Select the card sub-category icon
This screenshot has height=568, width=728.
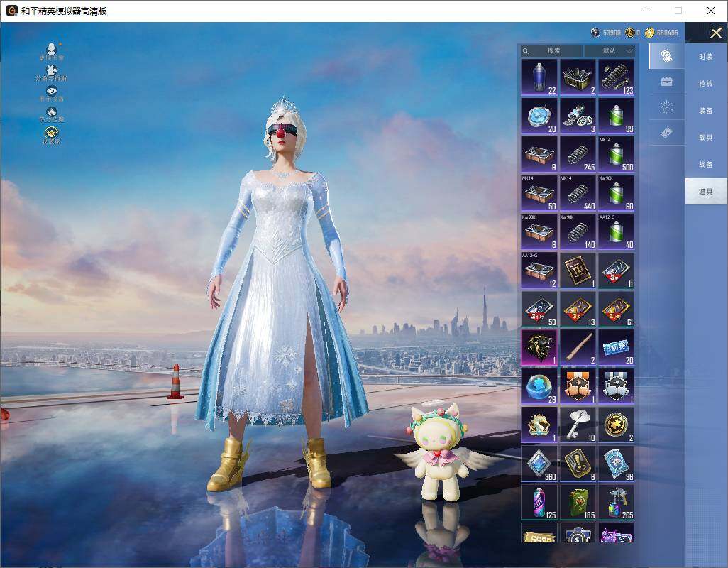[x=666, y=56]
